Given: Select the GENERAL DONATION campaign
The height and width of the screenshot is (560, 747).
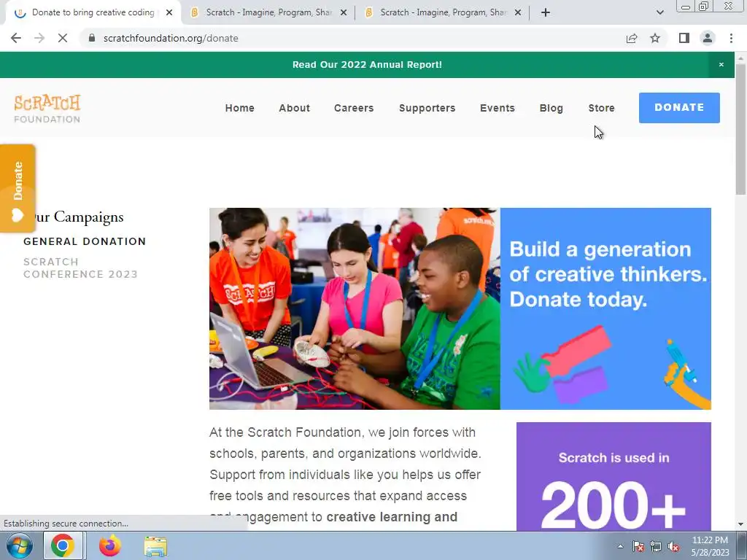Looking at the screenshot, I should pos(85,241).
